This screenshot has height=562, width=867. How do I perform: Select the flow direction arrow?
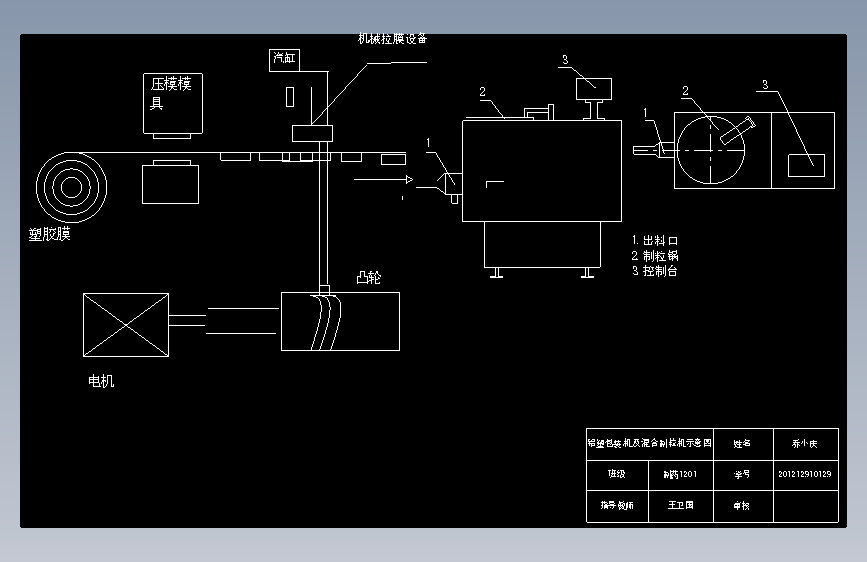tap(384, 179)
